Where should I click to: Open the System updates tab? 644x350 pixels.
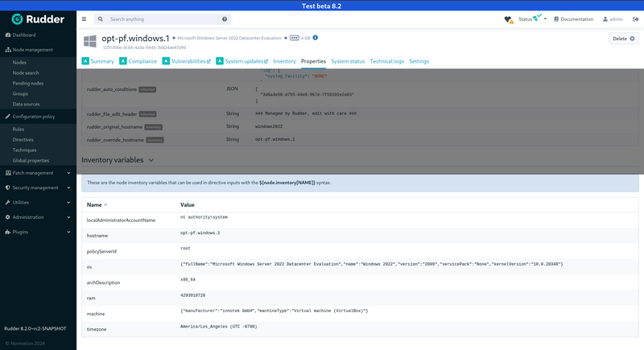pos(242,61)
